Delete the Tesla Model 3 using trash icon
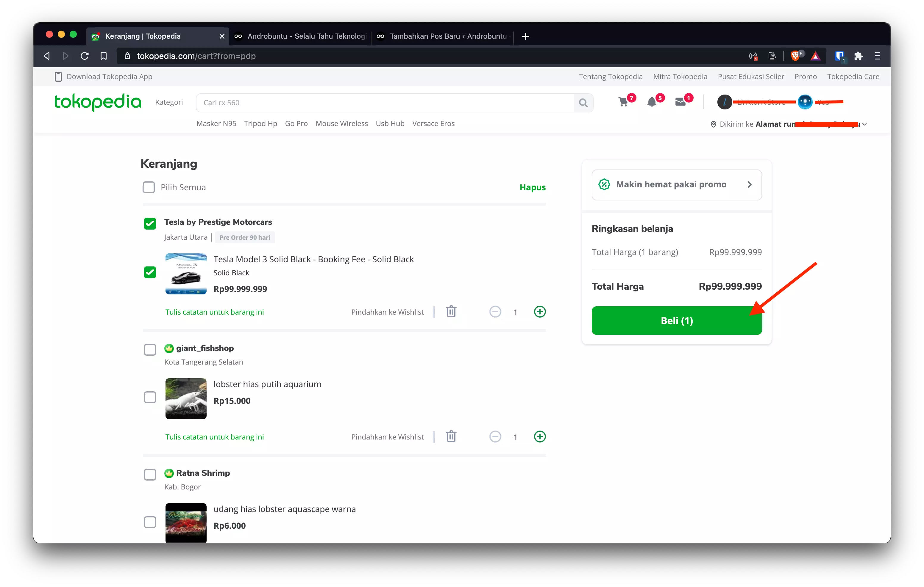Image resolution: width=924 pixels, height=587 pixels. pos(451,312)
